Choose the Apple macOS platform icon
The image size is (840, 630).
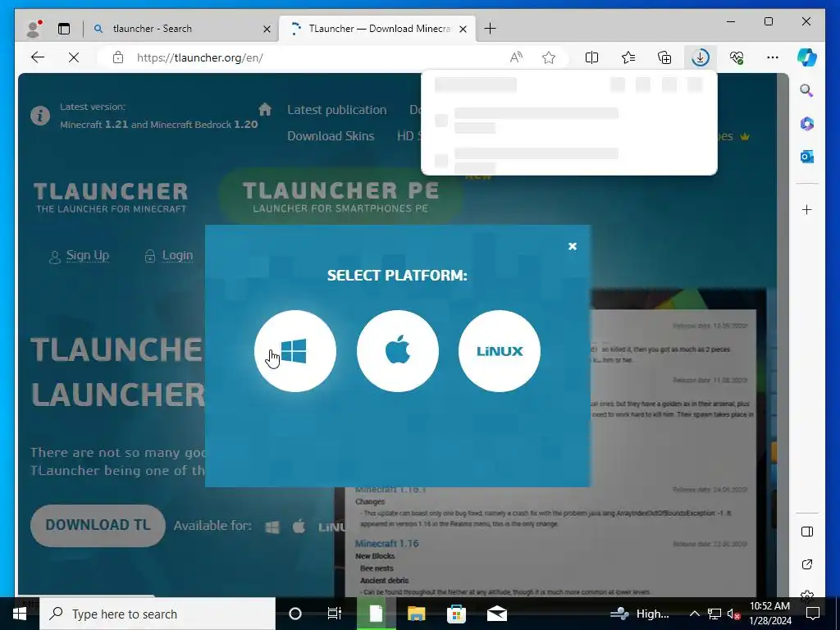[398, 351]
